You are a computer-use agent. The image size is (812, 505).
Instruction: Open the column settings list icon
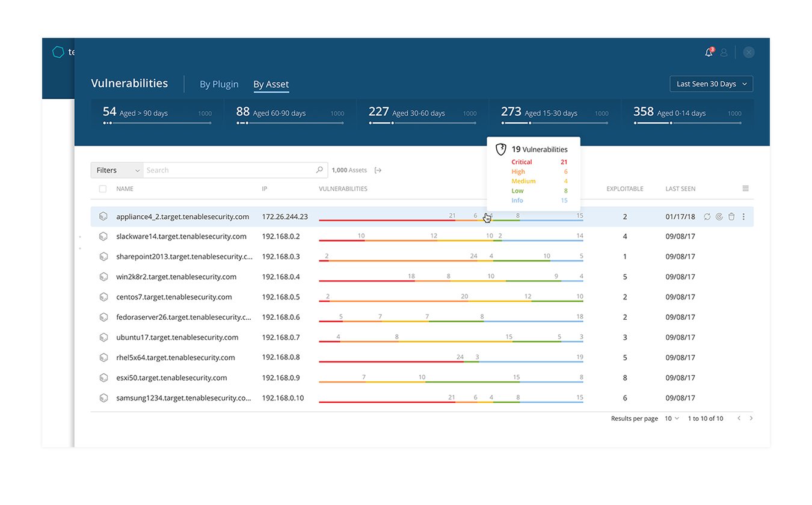[x=745, y=189]
